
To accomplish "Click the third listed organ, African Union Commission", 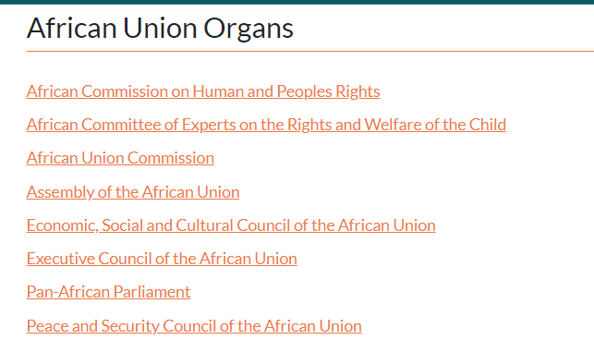I will [x=120, y=158].
